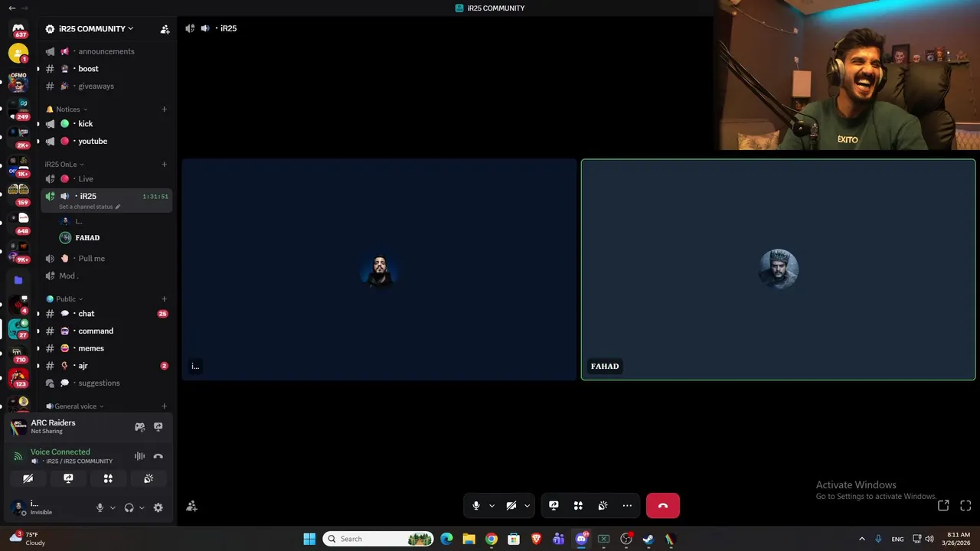The image size is (980, 551).
Task: Click the invite icon below the video tiles
Action: 191,506
